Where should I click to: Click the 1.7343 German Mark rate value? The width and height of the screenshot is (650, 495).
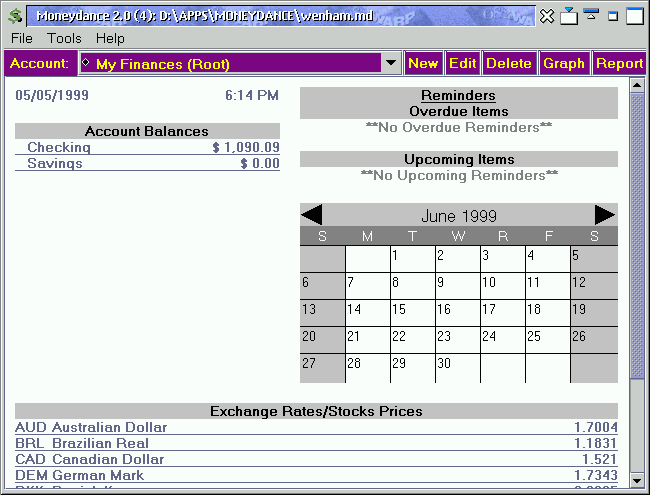coord(596,475)
